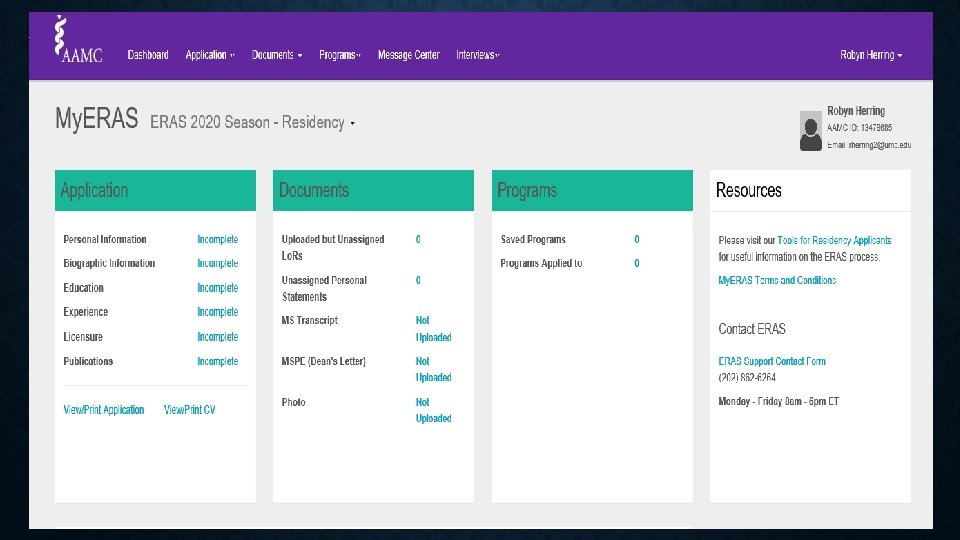Open Incomplete status for Experience
Viewport: 960px width, 540px height.
pos(217,312)
